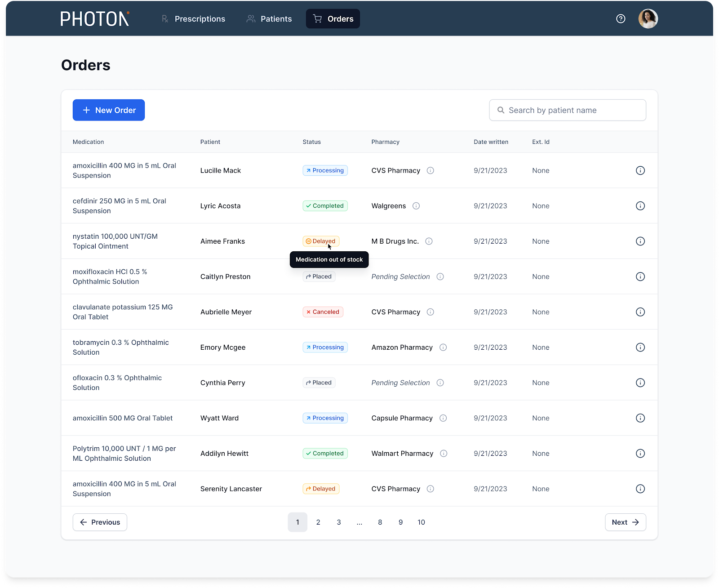Select patient name Wyatt Ward
The image size is (719, 588).
coord(220,418)
